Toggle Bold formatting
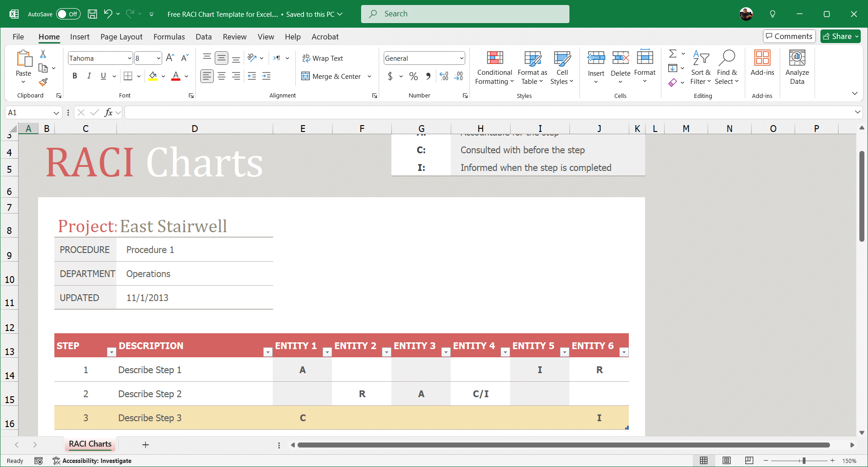This screenshot has height=467, width=868. pyautogui.click(x=75, y=76)
